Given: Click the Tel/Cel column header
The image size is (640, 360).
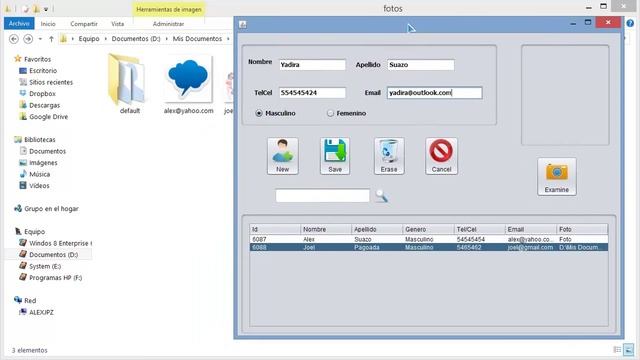Looking at the screenshot, I should click(480, 229).
